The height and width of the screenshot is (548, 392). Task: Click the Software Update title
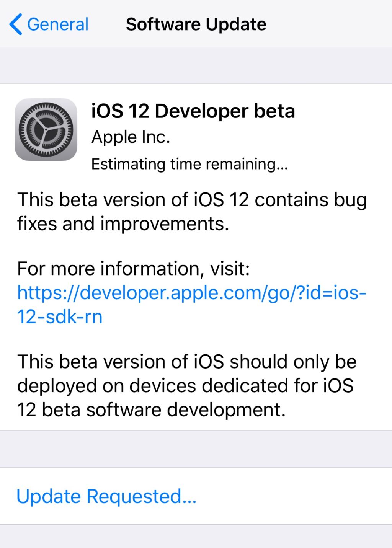(196, 24)
